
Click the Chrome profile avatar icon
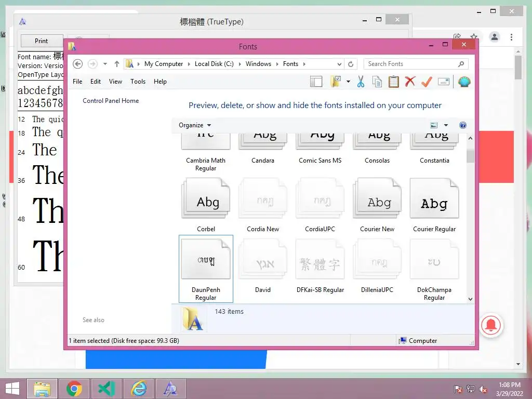[x=495, y=37]
